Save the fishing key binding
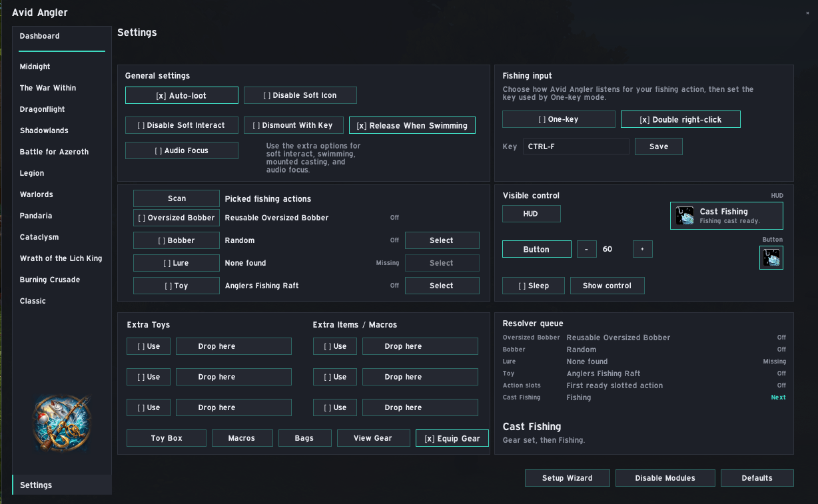The image size is (818, 504). 659,146
